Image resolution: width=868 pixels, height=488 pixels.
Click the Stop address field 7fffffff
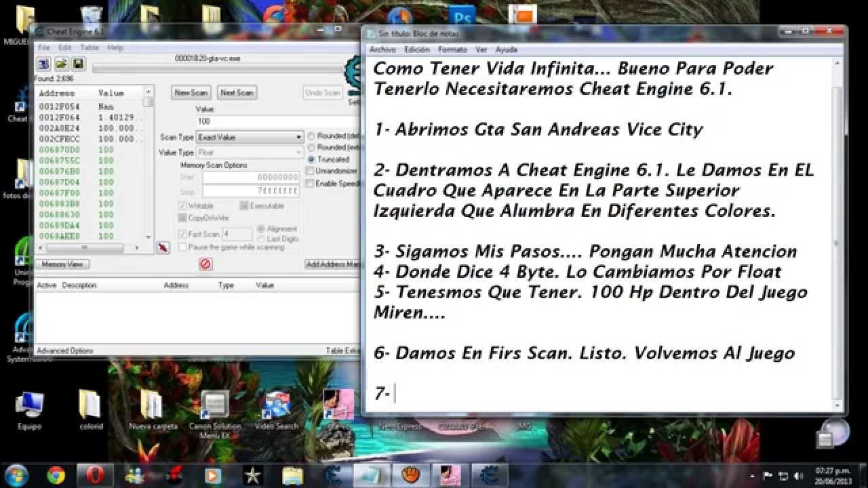250,190
